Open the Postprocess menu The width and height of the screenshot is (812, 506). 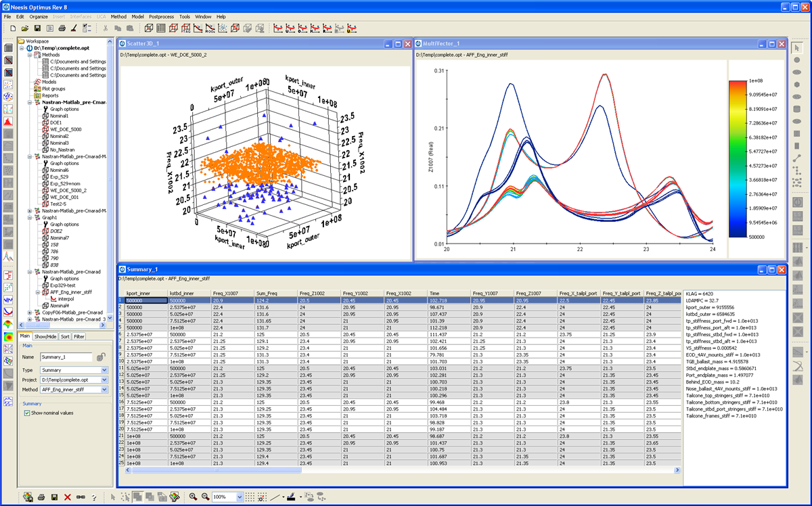tap(161, 16)
